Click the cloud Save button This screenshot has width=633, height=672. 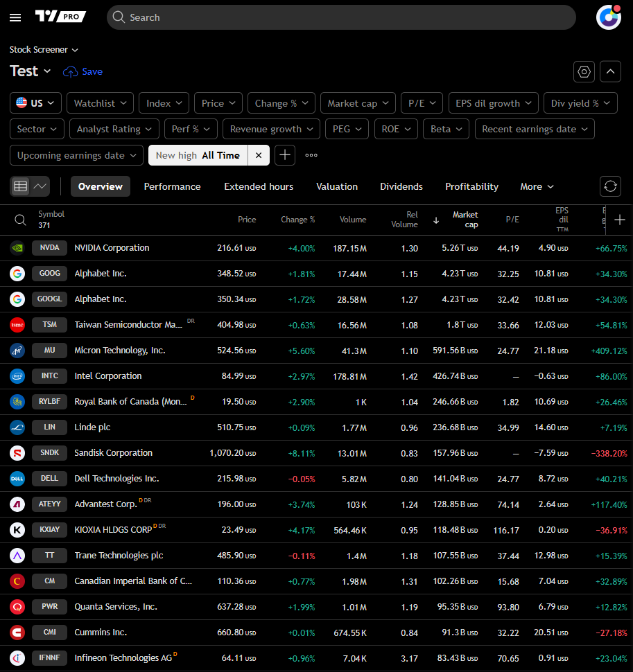(83, 71)
